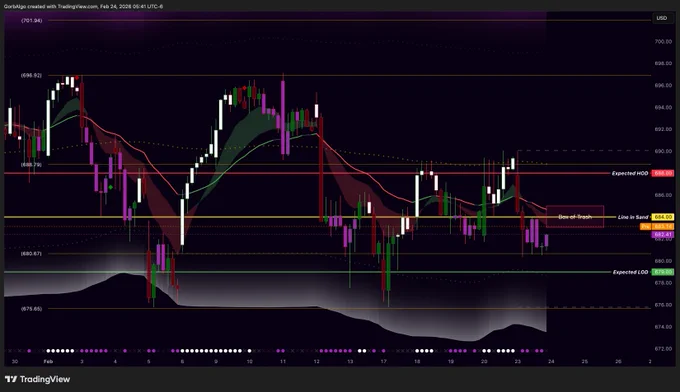Click the Feb label on date axis
The image size is (680, 392).
tap(48, 361)
